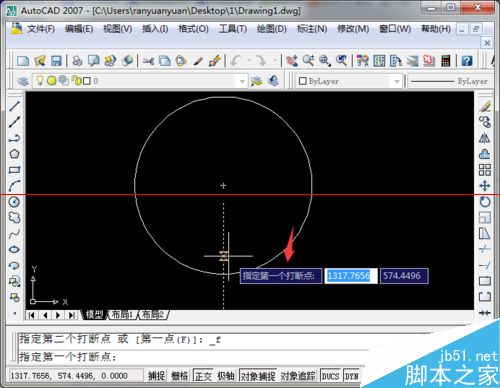This screenshot has width=500, height=388.
Task: Activate the Arc tool
Action: [x=14, y=186]
